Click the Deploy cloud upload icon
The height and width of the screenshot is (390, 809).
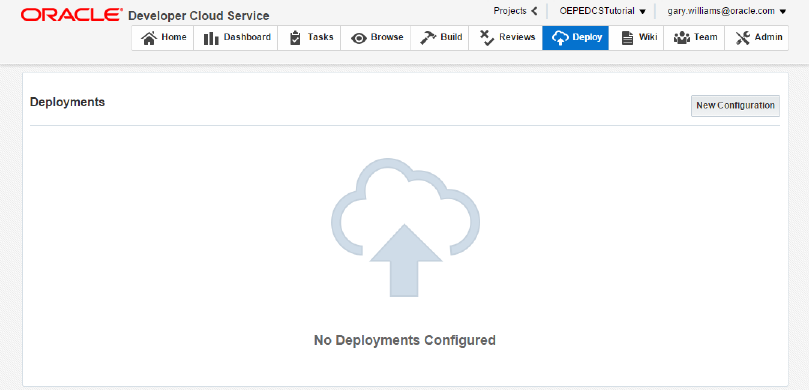coord(560,38)
